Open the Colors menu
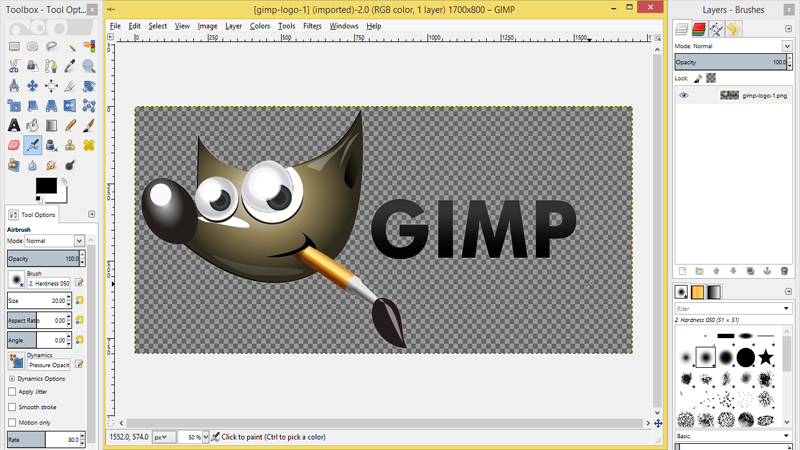Screen dimensions: 800x450 pos(260,26)
